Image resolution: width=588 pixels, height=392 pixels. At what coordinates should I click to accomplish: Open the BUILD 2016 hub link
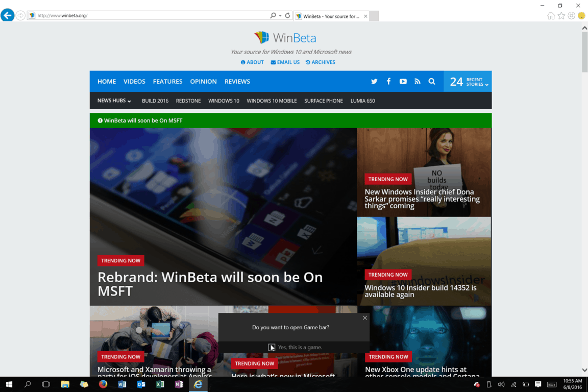pyautogui.click(x=155, y=101)
